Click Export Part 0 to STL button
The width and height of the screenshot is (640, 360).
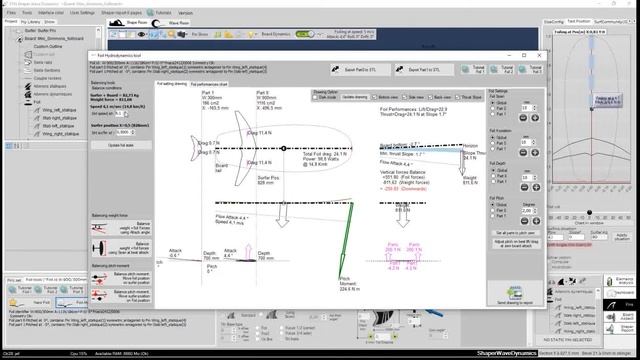tap(360, 70)
